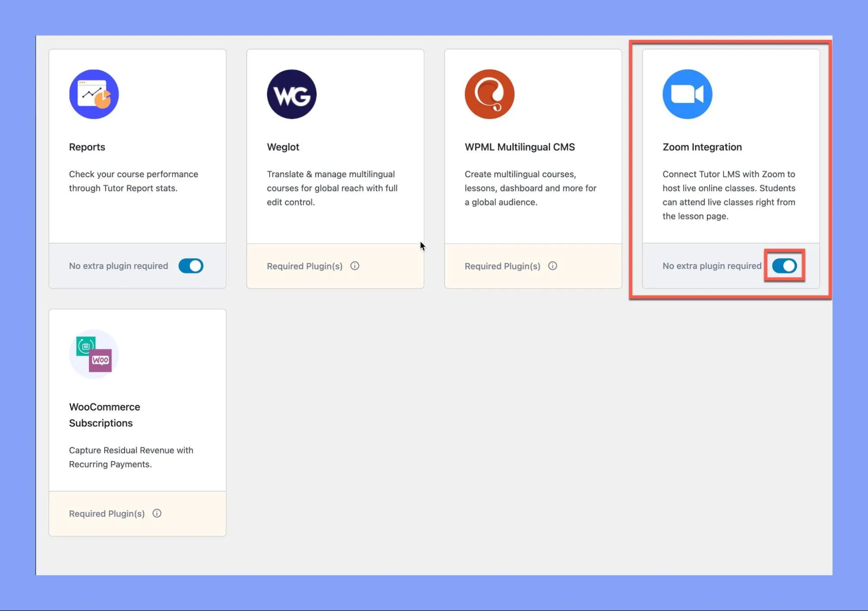
Task: Click 'Required Plugin(s)' label under WPML
Action: [x=502, y=266]
